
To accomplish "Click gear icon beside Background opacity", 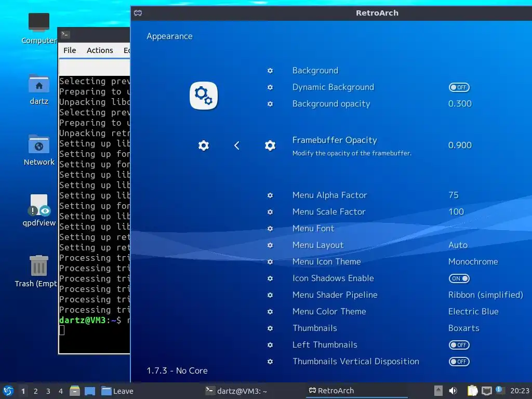I will [270, 104].
